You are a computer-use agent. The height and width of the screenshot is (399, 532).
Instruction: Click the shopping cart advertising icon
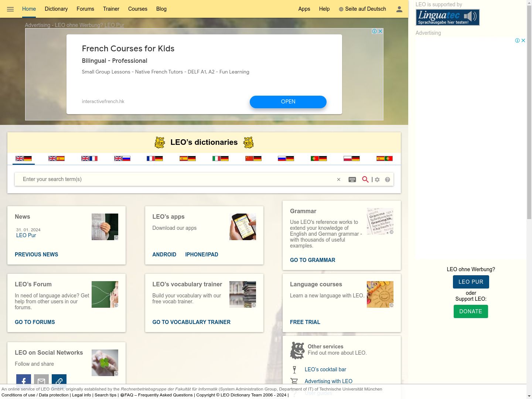click(x=294, y=381)
